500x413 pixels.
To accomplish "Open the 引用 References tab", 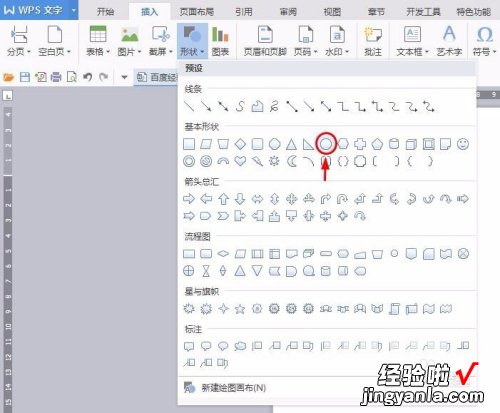I will (244, 12).
